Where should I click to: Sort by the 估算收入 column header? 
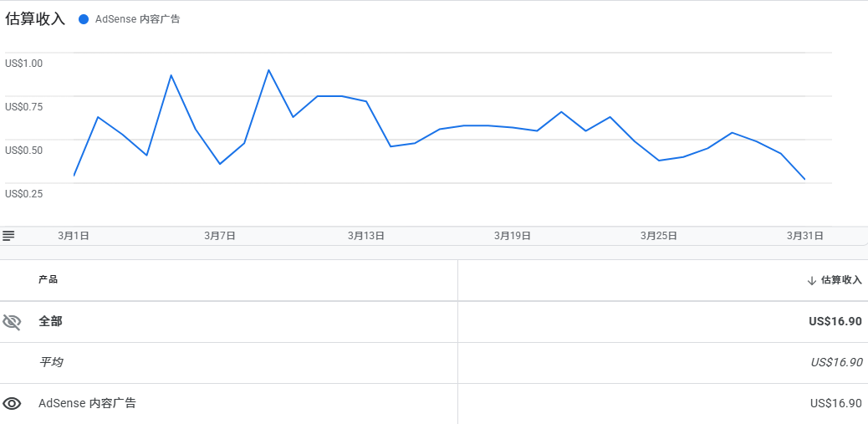[x=841, y=280]
